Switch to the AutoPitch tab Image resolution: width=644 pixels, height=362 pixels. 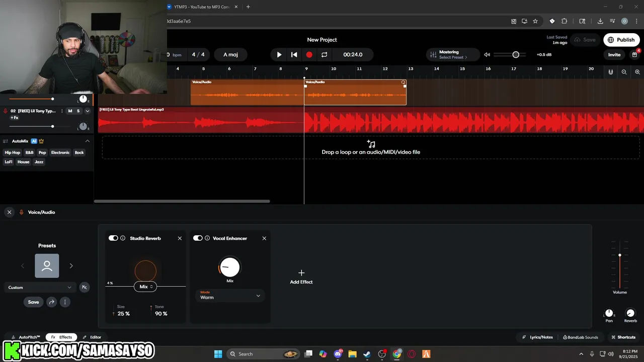(25, 337)
